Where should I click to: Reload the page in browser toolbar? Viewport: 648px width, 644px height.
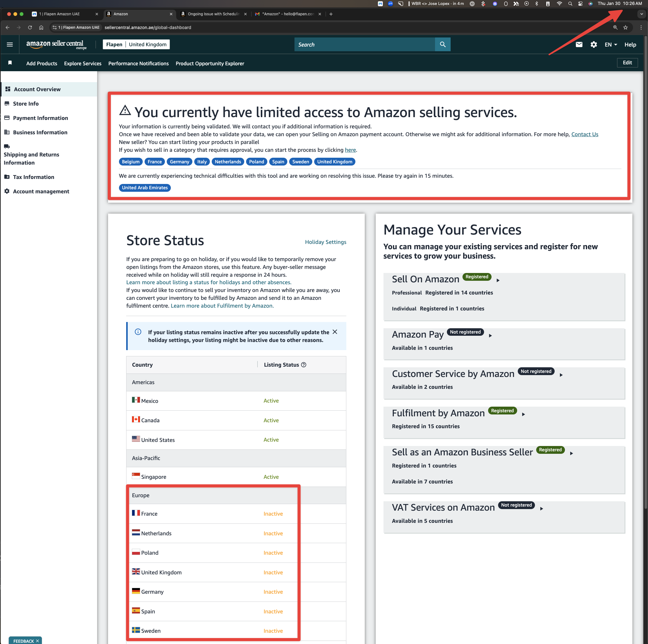coord(30,27)
